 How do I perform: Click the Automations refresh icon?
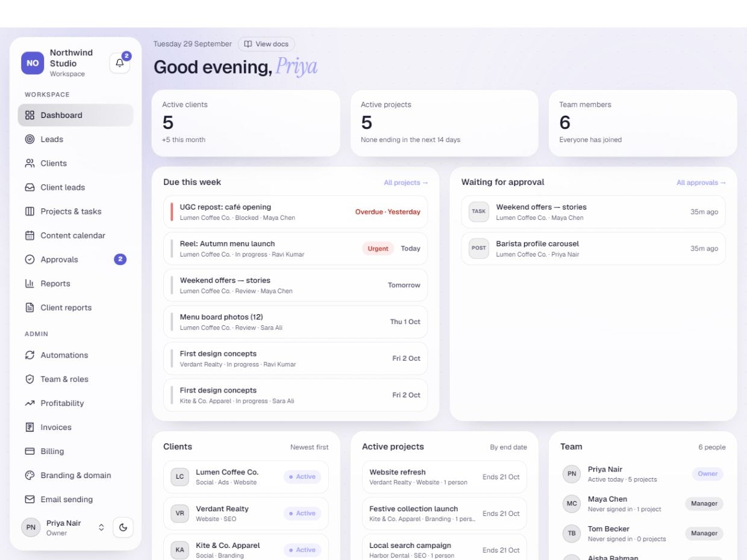[30, 355]
